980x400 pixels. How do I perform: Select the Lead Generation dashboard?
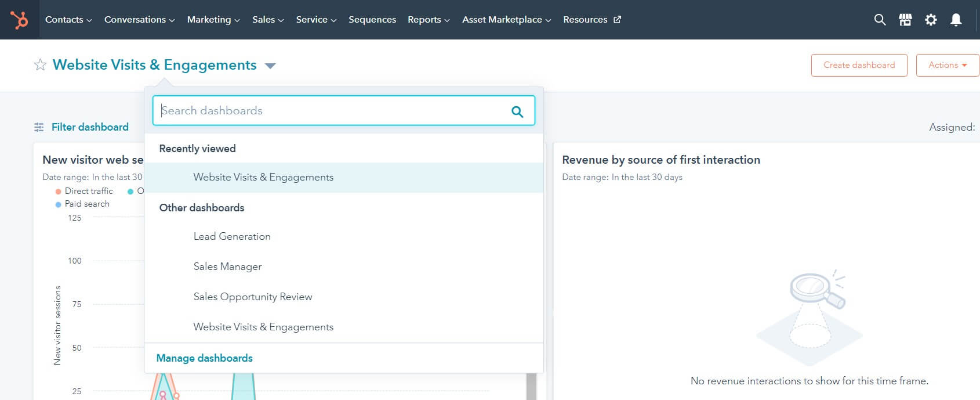344,236
